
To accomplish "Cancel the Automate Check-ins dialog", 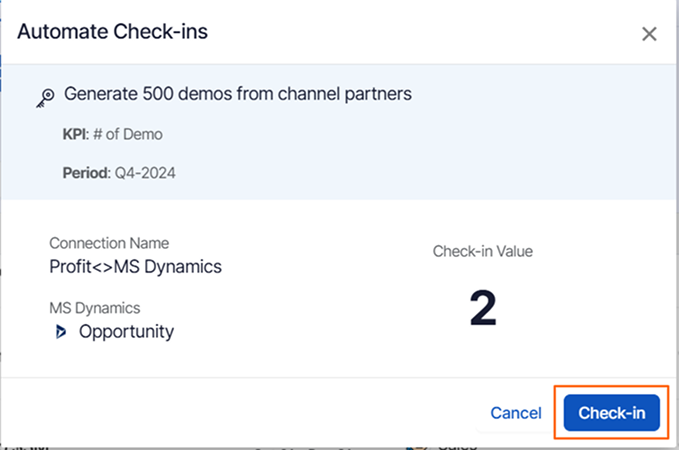I will [x=516, y=413].
